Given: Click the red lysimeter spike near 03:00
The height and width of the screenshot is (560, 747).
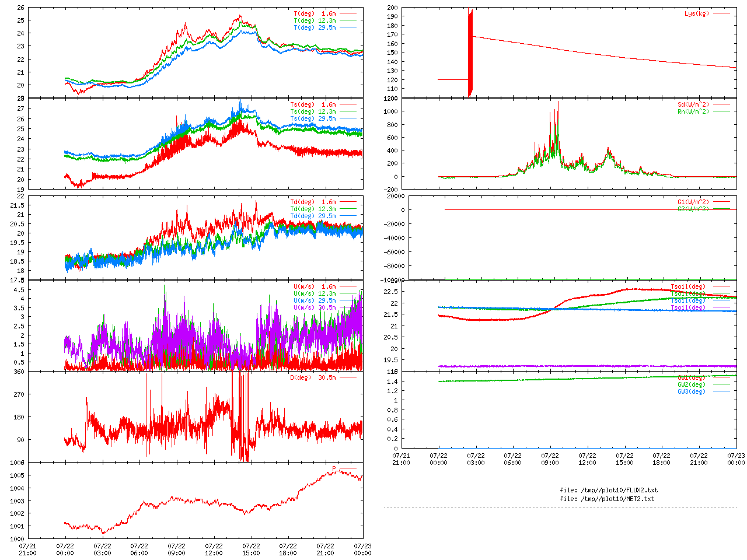Looking at the screenshot, I should [x=470, y=52].
